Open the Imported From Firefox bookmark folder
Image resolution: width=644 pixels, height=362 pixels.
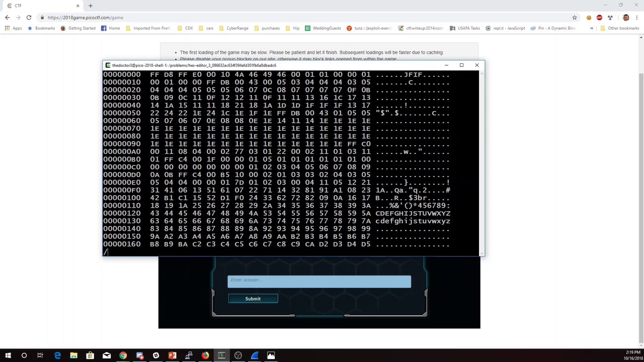click(x=148, y=28)
